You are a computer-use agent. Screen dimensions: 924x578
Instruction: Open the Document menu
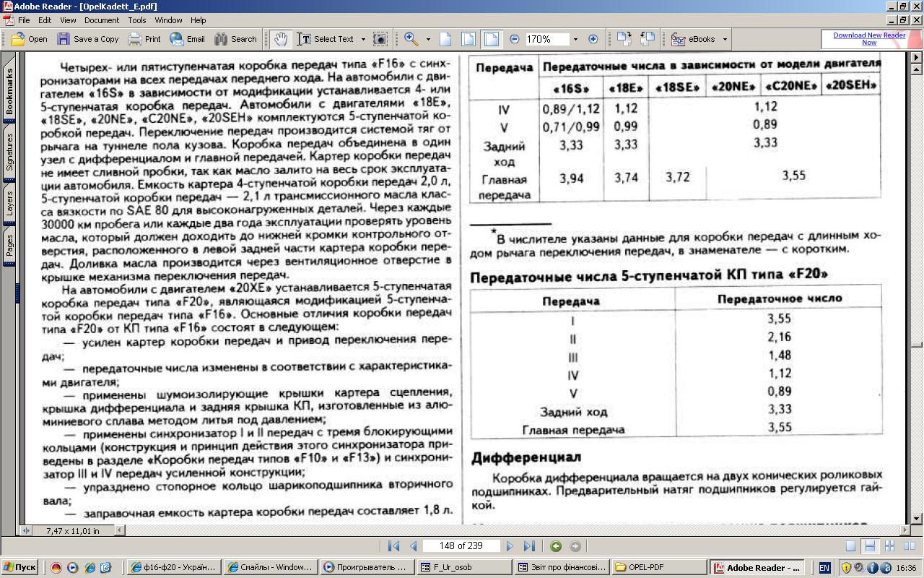[x=101, y=20]
